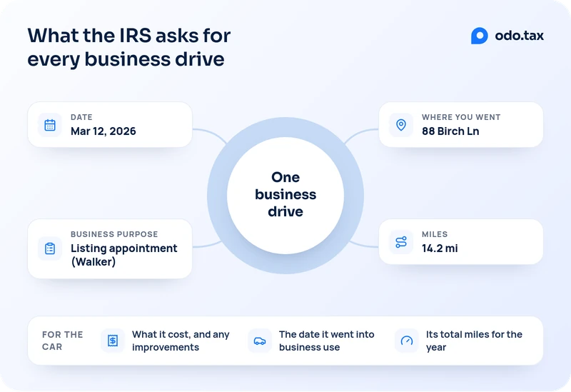
Task: Click the odo.tax brand name
Action: (520, 36)
